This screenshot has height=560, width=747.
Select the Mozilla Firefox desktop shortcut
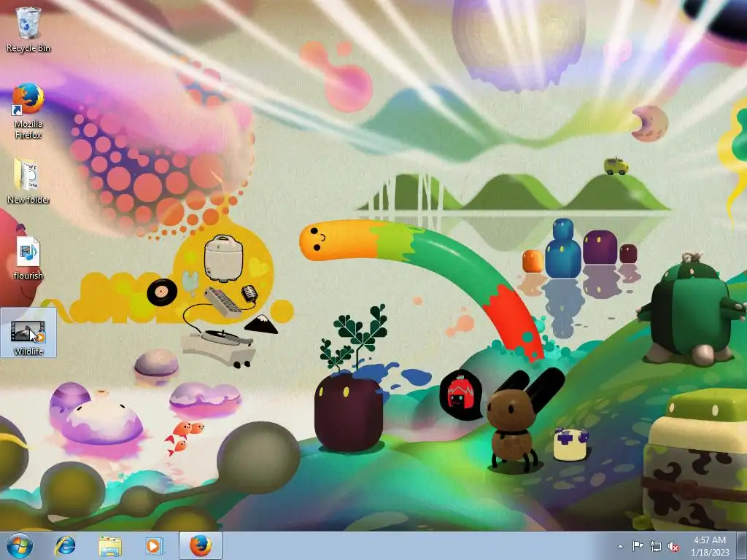[28, 111]
